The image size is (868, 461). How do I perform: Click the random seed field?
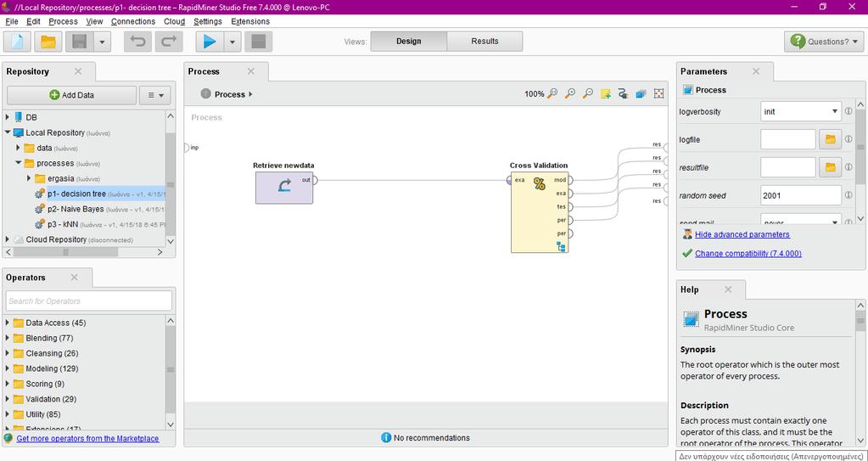click(x=801, y=195)
